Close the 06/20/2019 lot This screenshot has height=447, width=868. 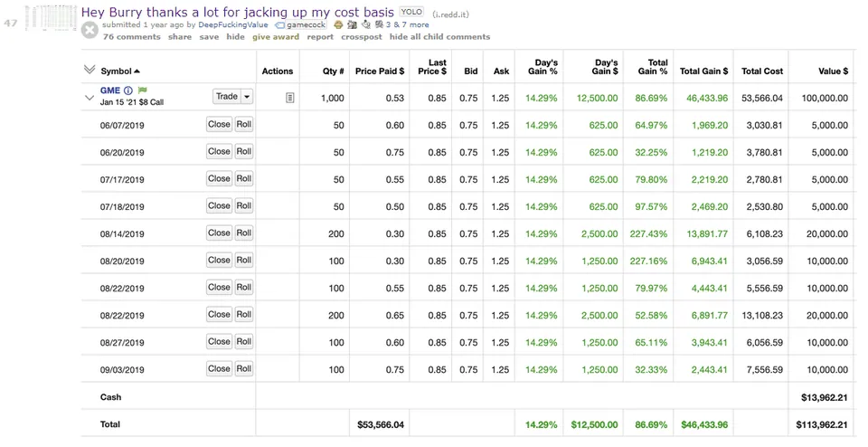click(x=219, y=151)
